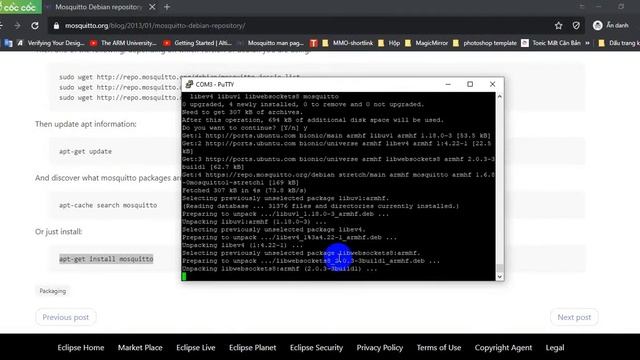Click 'Fetched 307 kB in 4s' terminal line

[x=244, y=190]
